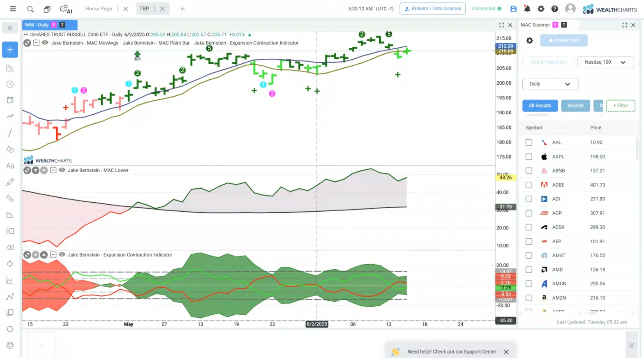This screenshot has width=644, height=358.
Task: Open the user profile avatar
Action: [x=570, y=9]
